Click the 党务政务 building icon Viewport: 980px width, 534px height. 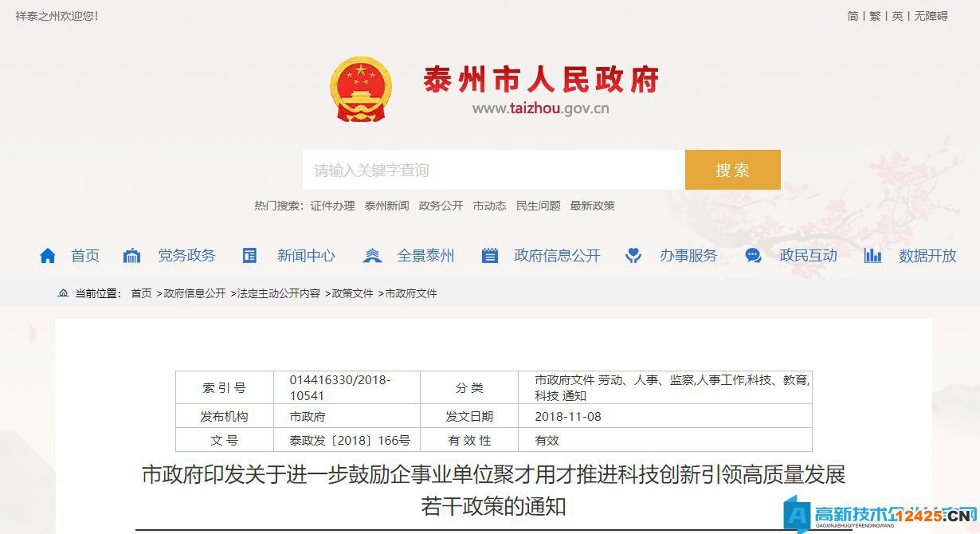pos(132,255)
